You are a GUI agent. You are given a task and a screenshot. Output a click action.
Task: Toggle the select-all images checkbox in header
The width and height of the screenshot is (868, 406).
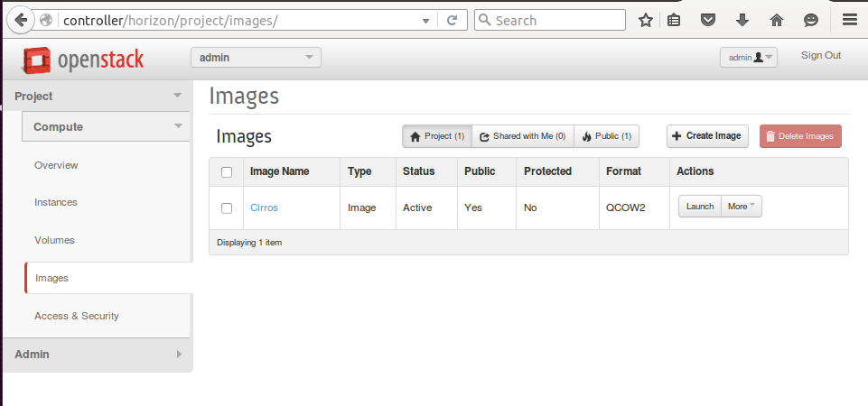click(x=227, y=172)
